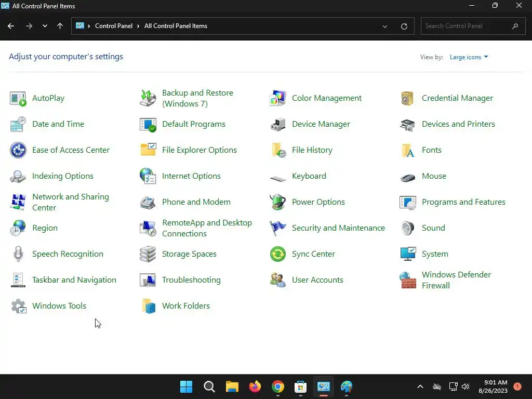Click the Speech Recognition microphone icon
The height and width of the screenshot is (399, 532).
pyautogui.click(x=18, y=254)
